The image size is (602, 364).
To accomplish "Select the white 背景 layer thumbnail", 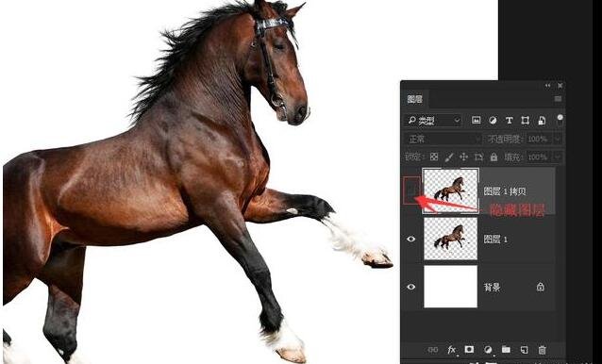I will click(451, 286).
